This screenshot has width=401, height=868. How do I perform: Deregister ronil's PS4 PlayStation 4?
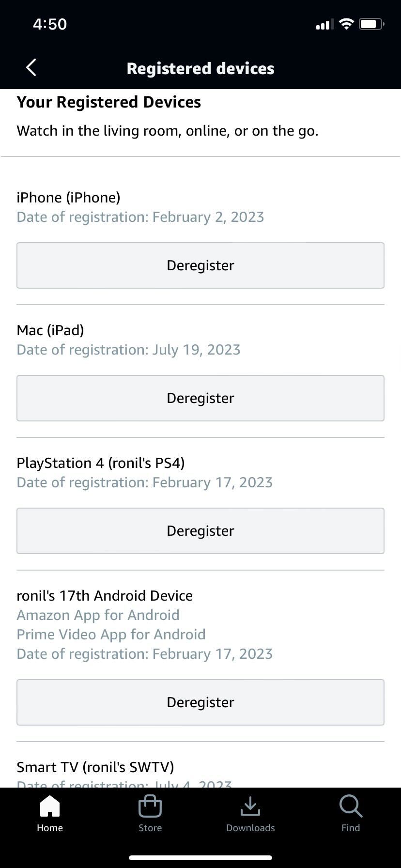[200, 531]
